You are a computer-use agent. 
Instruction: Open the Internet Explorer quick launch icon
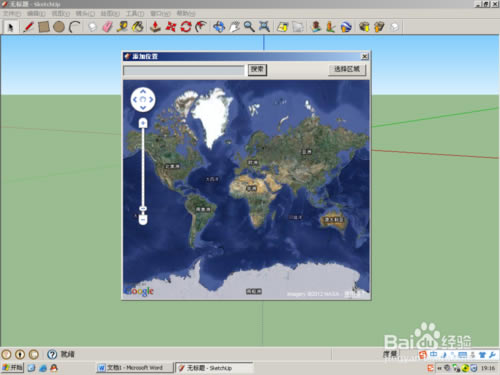coord(43,368)
